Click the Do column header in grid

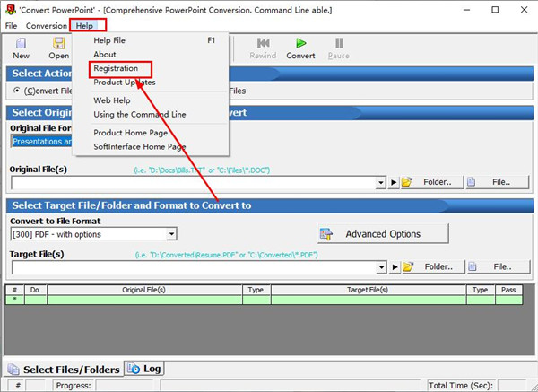(x=35, y=290)
